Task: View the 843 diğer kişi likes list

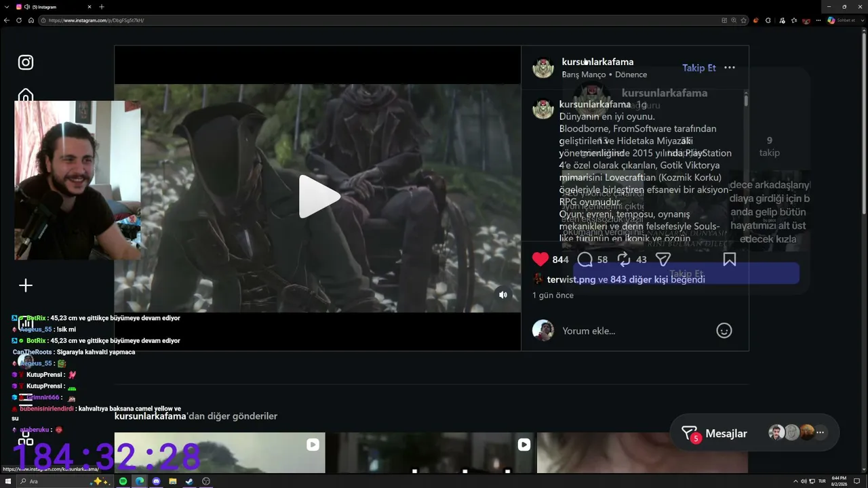Action: click(638, 279)
